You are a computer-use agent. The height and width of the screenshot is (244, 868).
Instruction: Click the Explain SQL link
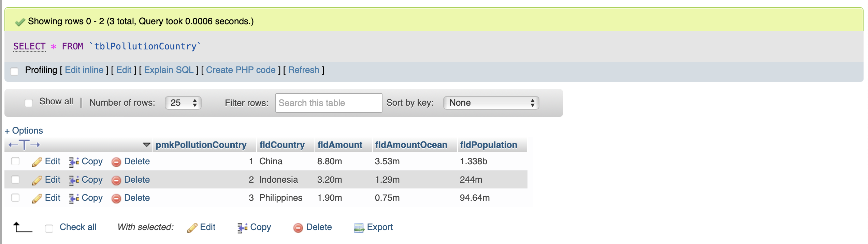(169, 70)
